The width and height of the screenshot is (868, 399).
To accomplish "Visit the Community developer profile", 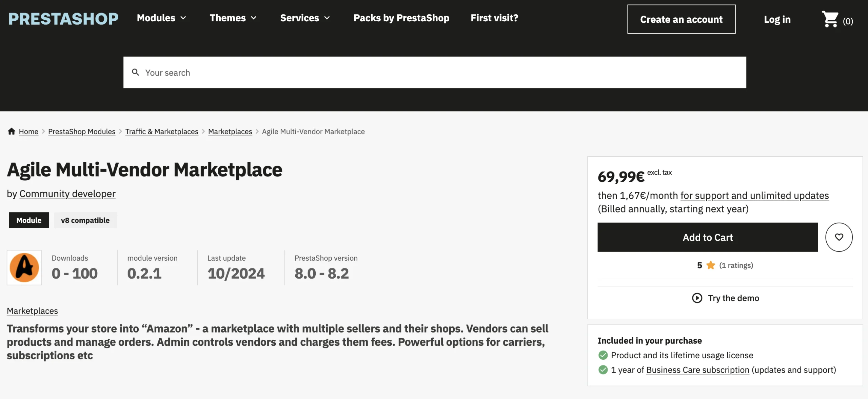I will (x=67, y=194).
